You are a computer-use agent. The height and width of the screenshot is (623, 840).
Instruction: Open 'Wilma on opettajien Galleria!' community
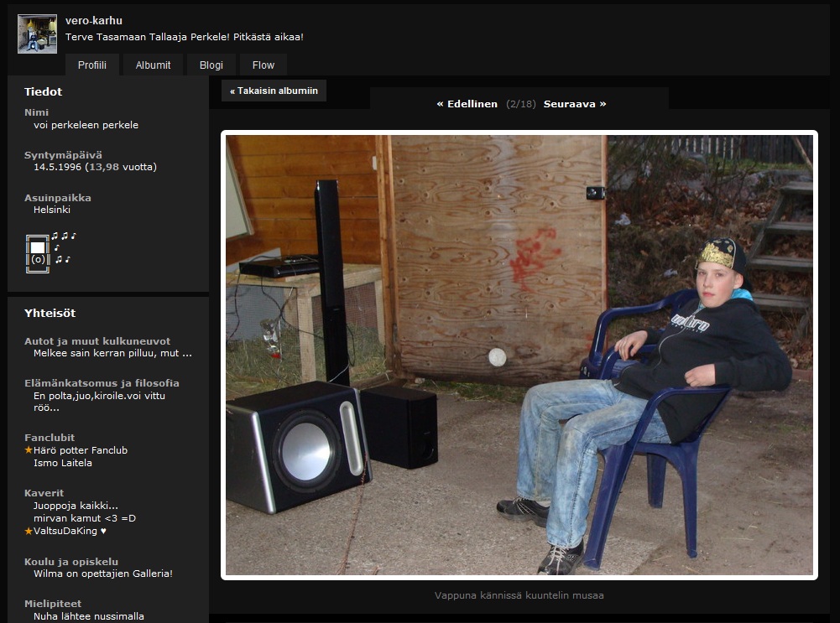(x=103, y=574)
